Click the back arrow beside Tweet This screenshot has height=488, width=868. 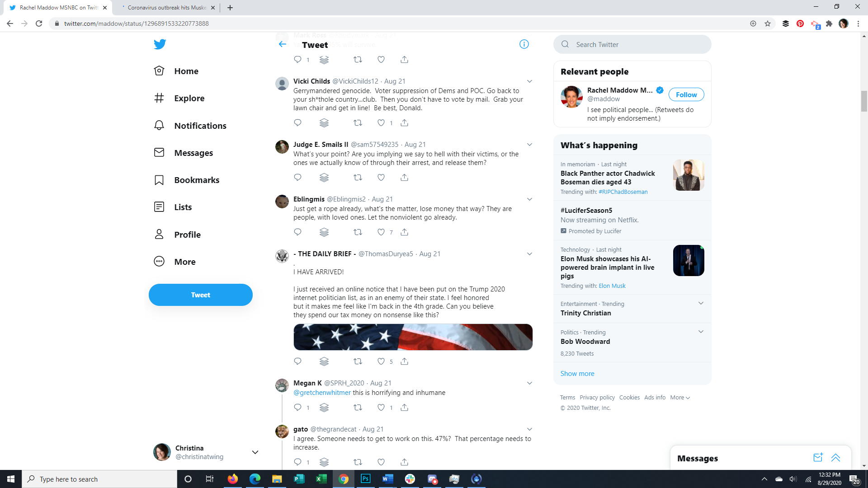[283, 44]
